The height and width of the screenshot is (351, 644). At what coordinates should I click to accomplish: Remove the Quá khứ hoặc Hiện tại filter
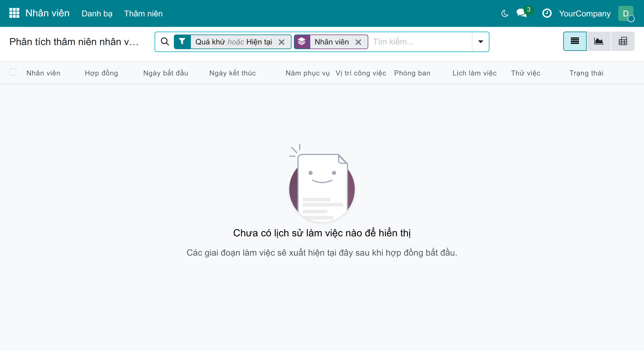click(x=282, y=42)
